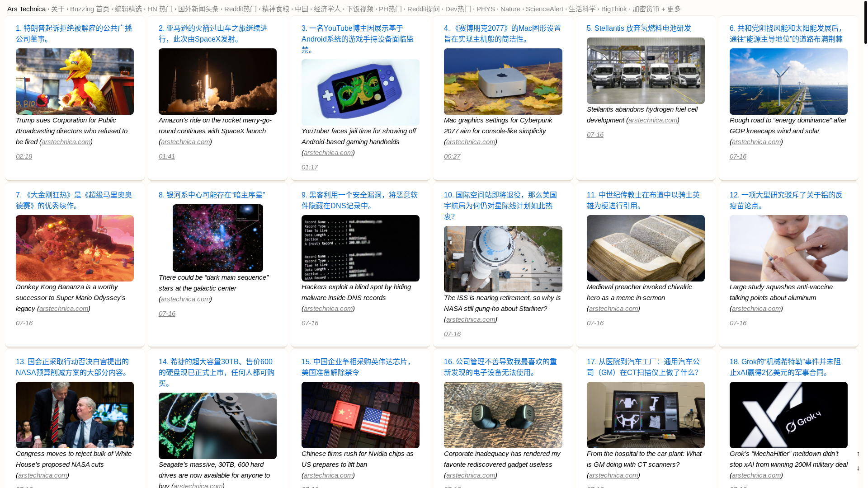Open the Reddit热门 feed
This screenshot has width=868, height=488.
pos(241,9)
